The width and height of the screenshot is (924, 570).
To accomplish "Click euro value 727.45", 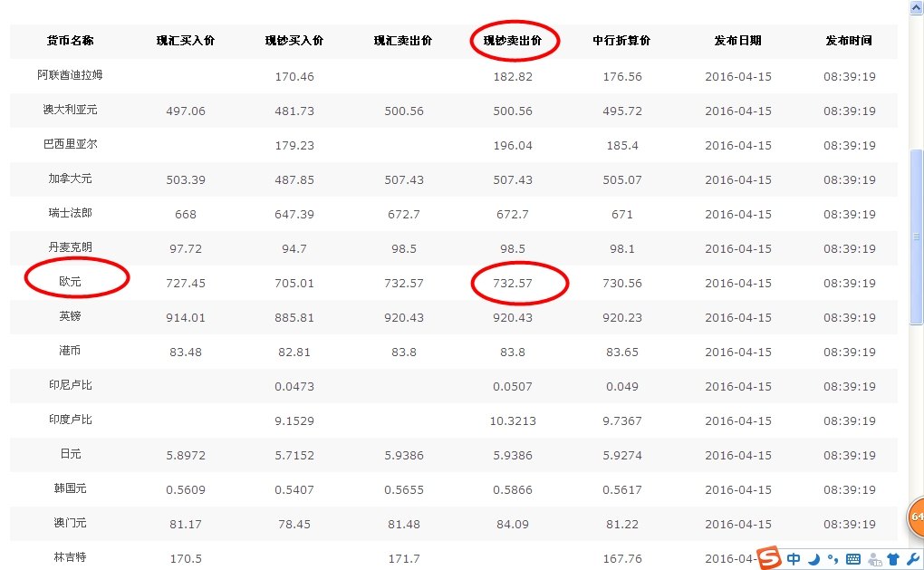I will [186, 284].
